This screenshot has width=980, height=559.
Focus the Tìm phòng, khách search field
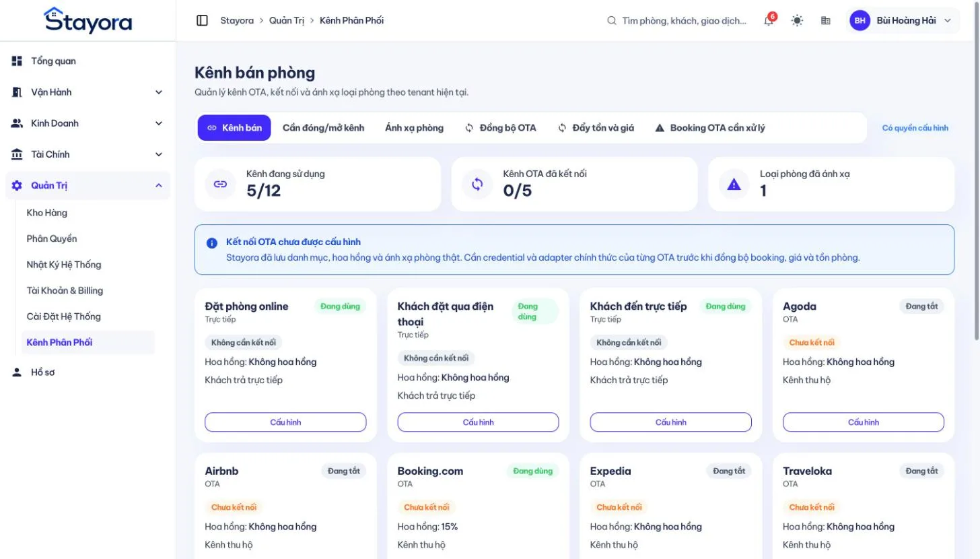(x=678, y=20)
